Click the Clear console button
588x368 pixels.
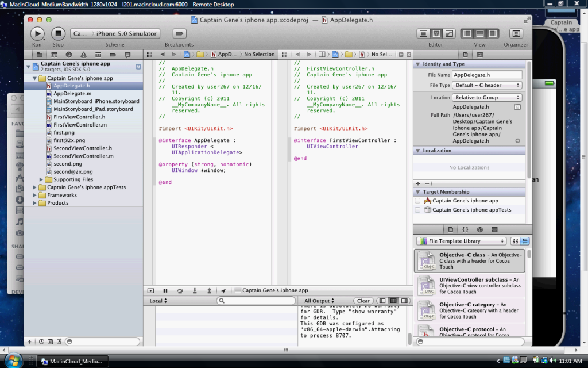[x=363, y=301]
